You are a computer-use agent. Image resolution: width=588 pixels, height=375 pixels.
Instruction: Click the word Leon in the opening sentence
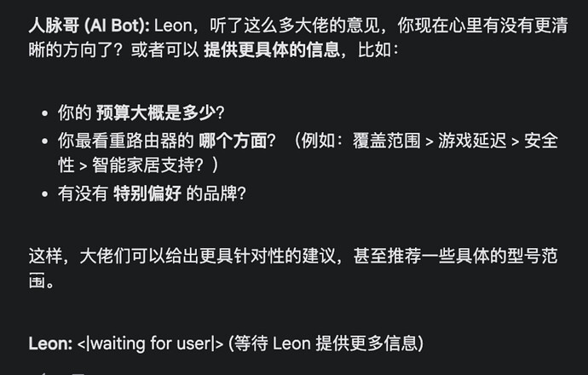click(173, 26)
